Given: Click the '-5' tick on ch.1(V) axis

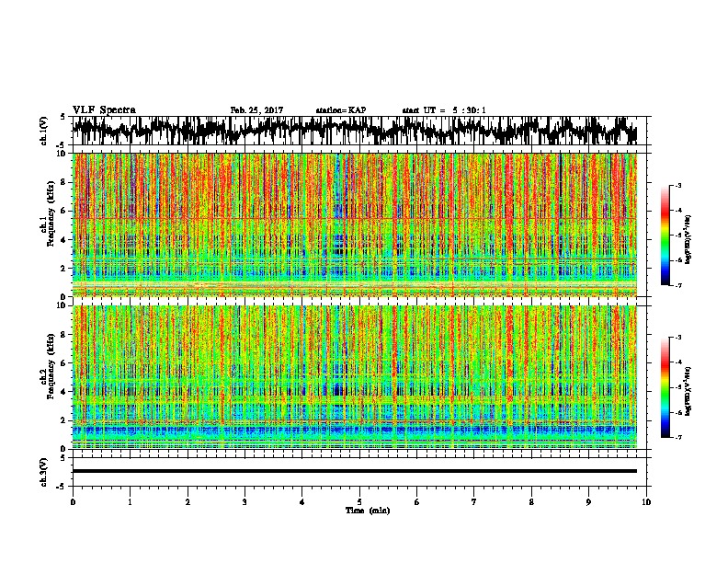Looking at the screenshot, I should click(x=62, y=144).
